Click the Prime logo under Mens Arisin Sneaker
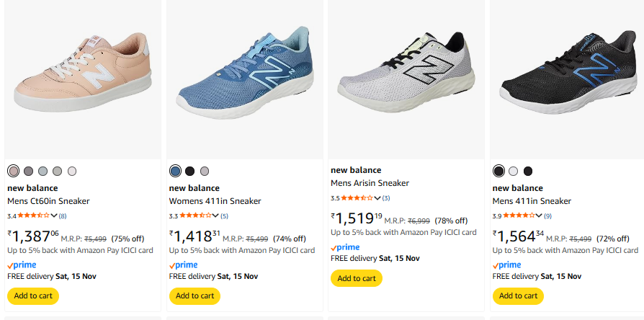 [x=344, y=247]
